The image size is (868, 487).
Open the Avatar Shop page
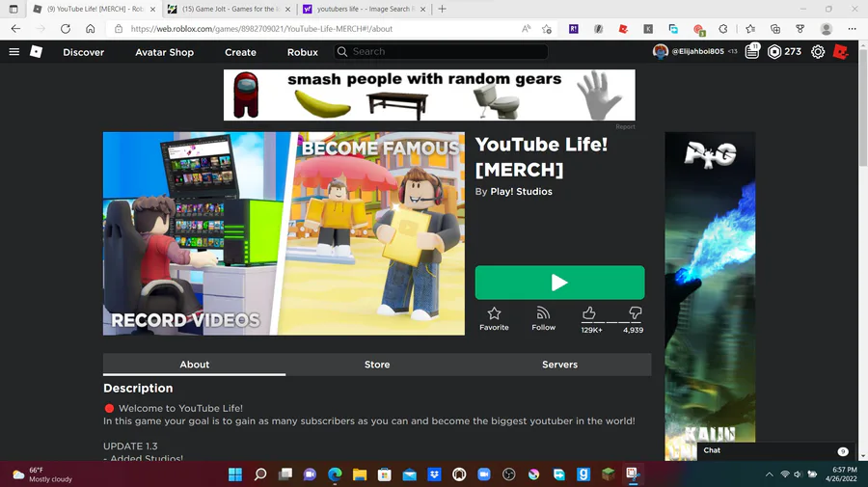pos(164,52)
